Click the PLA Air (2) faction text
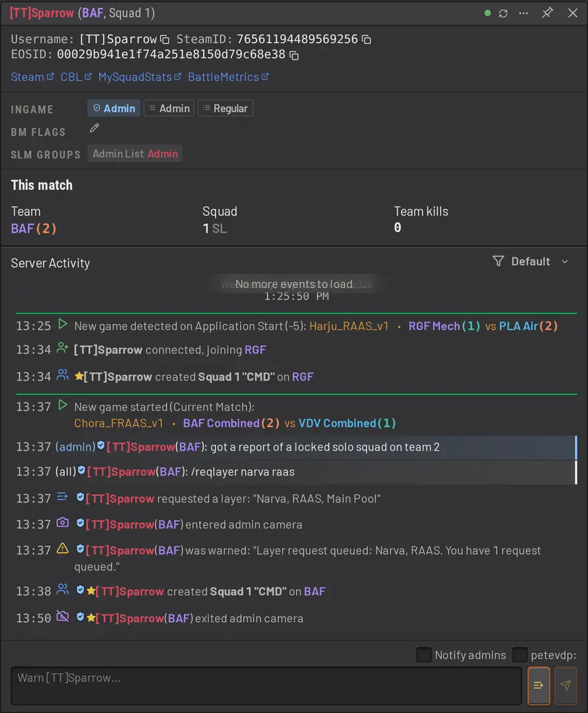Image resolution: width=588 pixels, height=713 pixels. click(528, 326)
